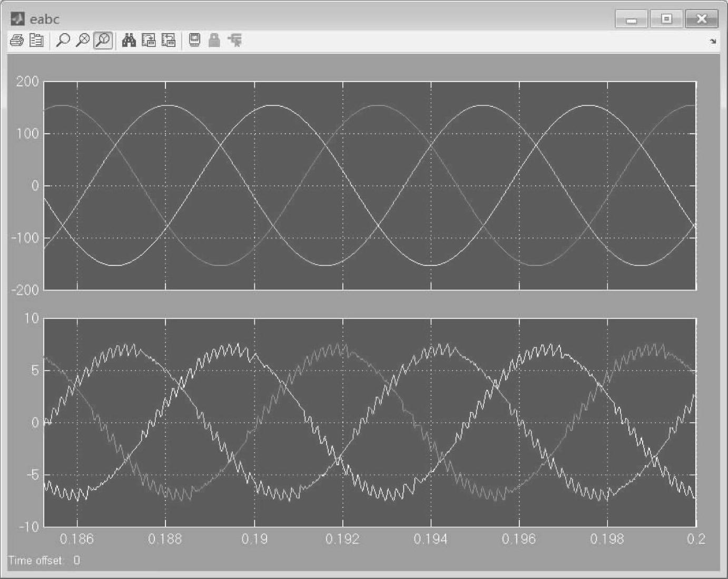
Task: Minimize the eabc scope window
Action: pos(632,19)
